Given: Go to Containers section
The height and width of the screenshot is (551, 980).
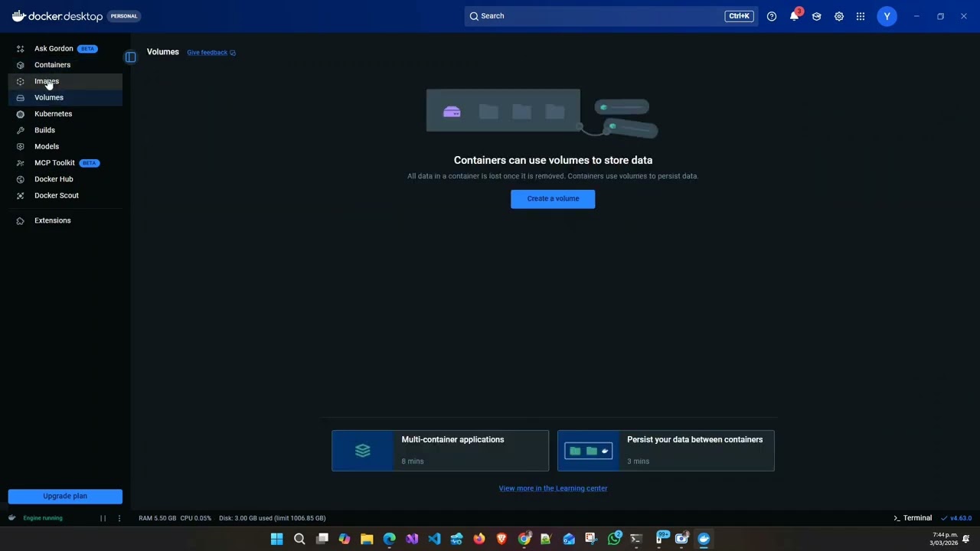Looking at the screenshot, I should click(65, 65).
